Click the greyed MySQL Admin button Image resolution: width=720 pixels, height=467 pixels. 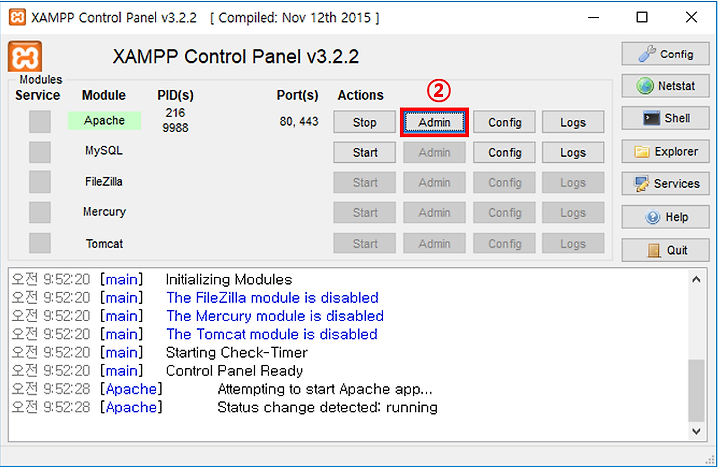click(x=434, y=152)
